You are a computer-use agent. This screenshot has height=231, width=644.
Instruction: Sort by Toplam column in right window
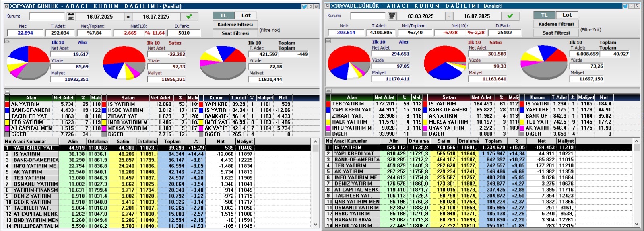click(x=493, y=141)
